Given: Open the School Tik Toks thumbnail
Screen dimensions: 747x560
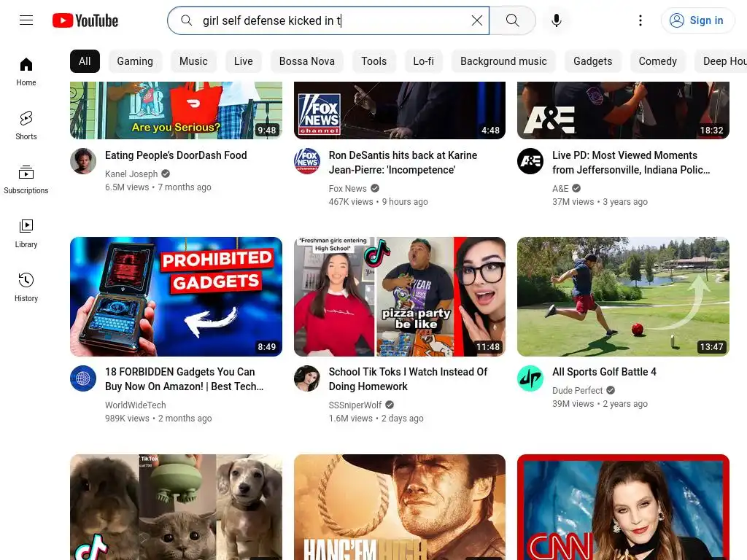Looking at the screenshot, I should (x=400, y=297).
